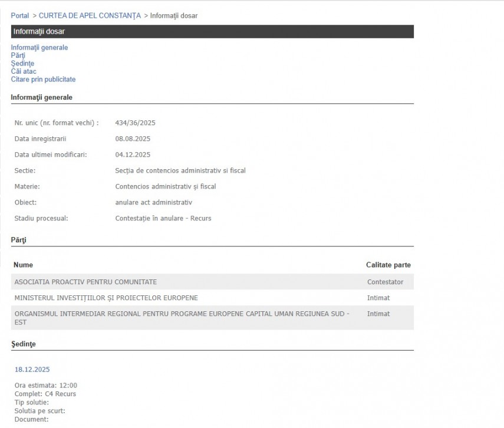Open the Căi atac navigation link
The width and height of the screenshot is (504, 428).
(x=24, y=71)
